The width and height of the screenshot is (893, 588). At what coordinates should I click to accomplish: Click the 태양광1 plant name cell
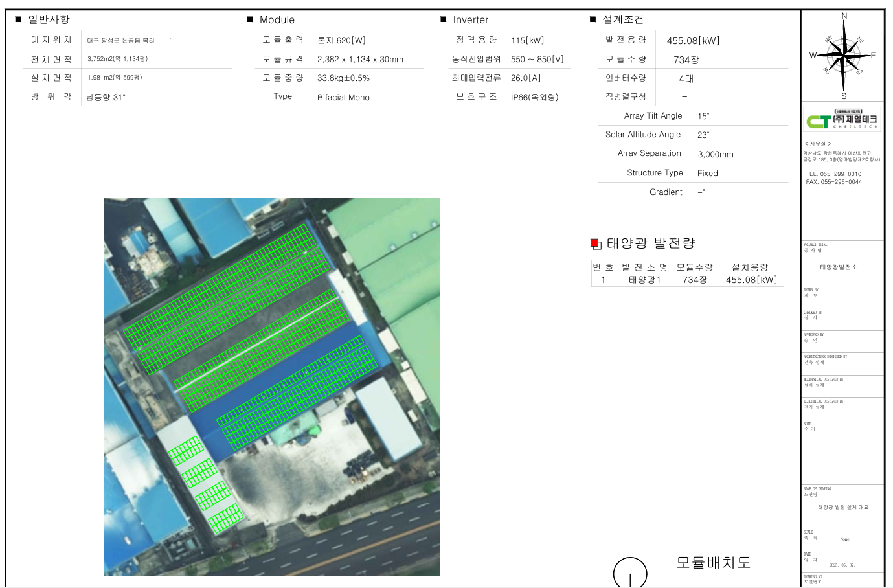(x=644, y=280)
